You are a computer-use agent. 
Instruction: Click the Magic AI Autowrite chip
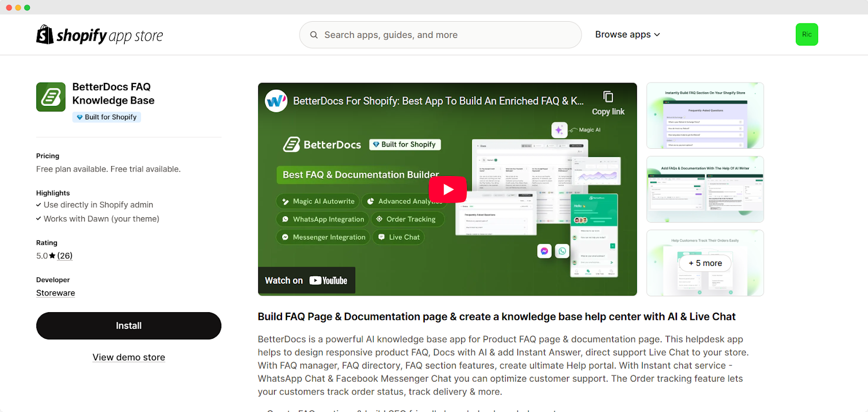(318, 201)
